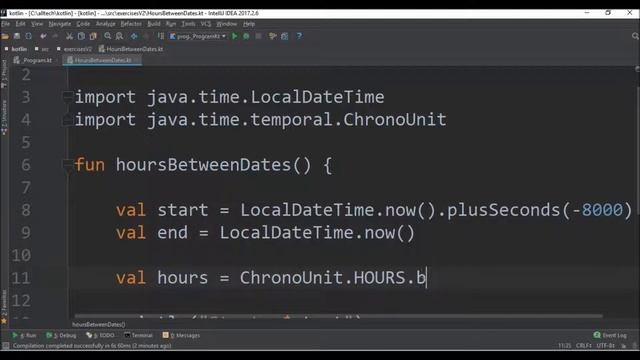The width and height of the screenshot is (640, 360).
Task: Click the -8000 number in code
Action: coord(598,210)
